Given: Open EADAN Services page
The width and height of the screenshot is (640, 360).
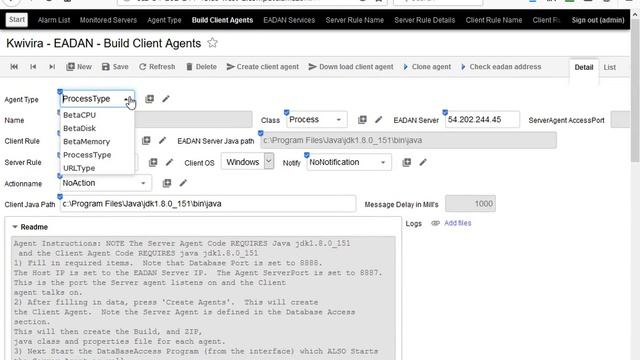Looking at the screenshot, I should [x=289, y=20].
